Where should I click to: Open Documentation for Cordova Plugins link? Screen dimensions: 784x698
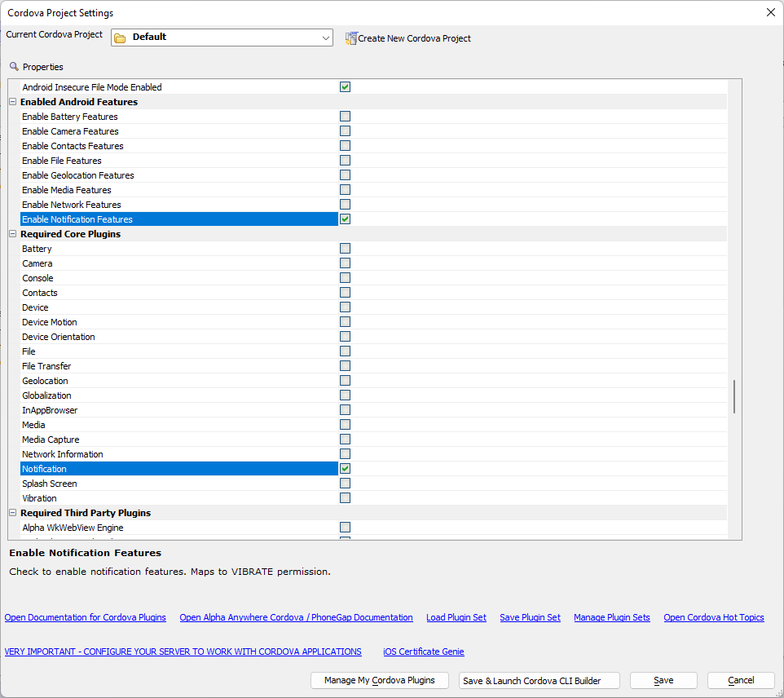pos(85,617)
